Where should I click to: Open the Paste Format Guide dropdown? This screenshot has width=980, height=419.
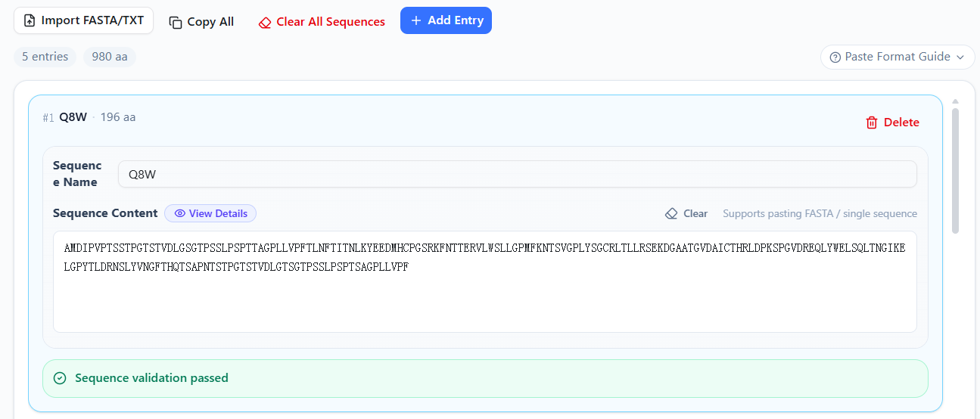click(x=898, y=57)
